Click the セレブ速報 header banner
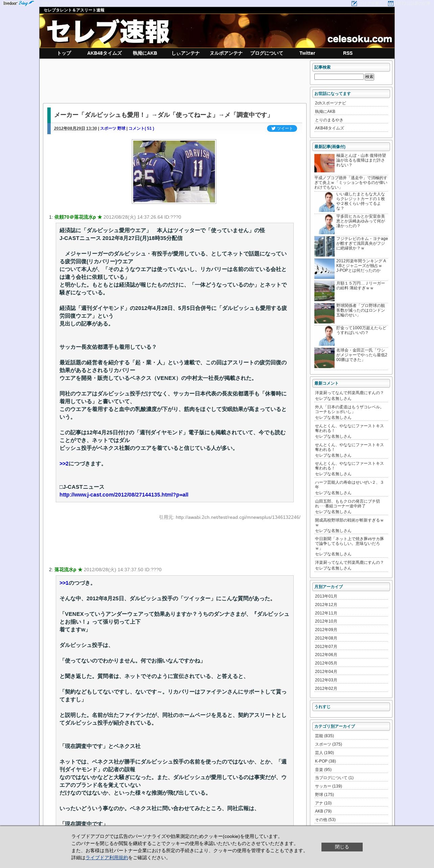Image resolution: width=434 pixels, height=868 pixels. tap(217, 31)
